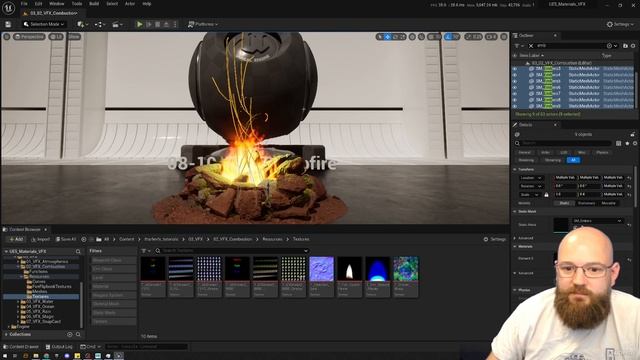Open the Settings menu in the main toolbar

tap(620, 24)
